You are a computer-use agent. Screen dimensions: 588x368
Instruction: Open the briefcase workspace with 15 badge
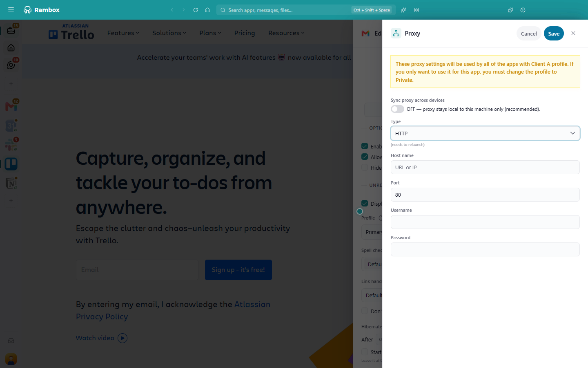point(11,29)
